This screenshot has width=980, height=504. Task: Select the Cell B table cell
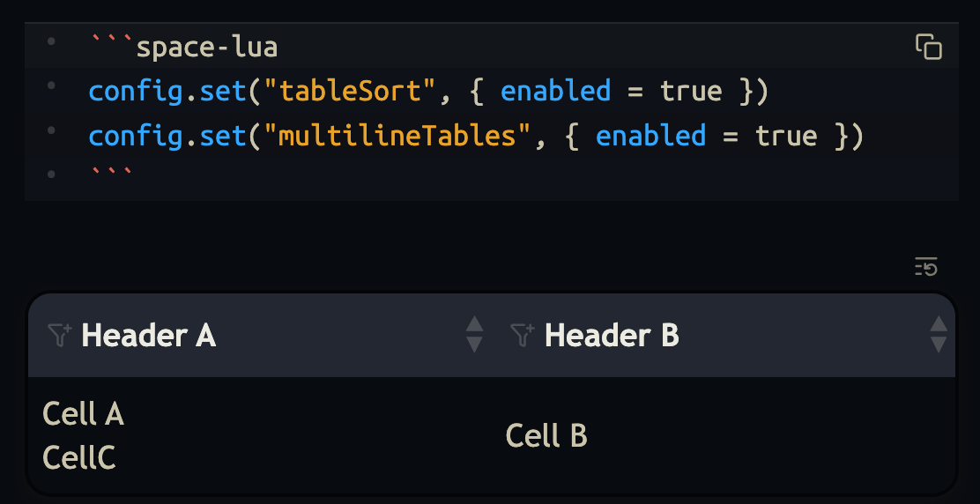point(546,436)
